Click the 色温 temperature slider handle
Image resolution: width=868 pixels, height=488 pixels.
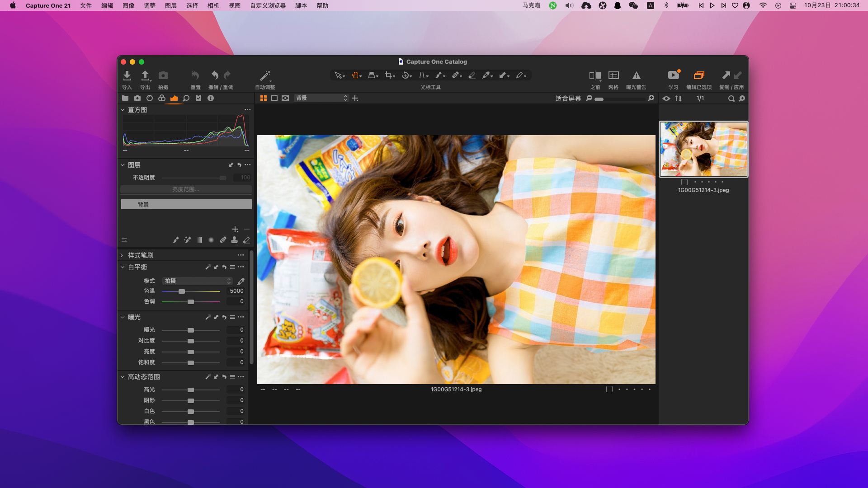(182, 291)
